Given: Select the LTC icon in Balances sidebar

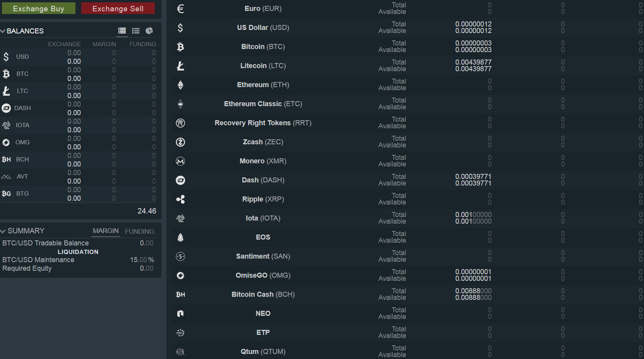Looking at the screenshot, I should point(6,91).
